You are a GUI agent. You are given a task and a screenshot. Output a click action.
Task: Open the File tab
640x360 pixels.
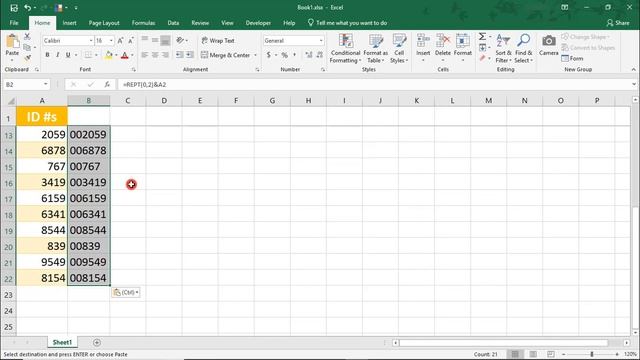pyautogui.click(x=14, y=23)
